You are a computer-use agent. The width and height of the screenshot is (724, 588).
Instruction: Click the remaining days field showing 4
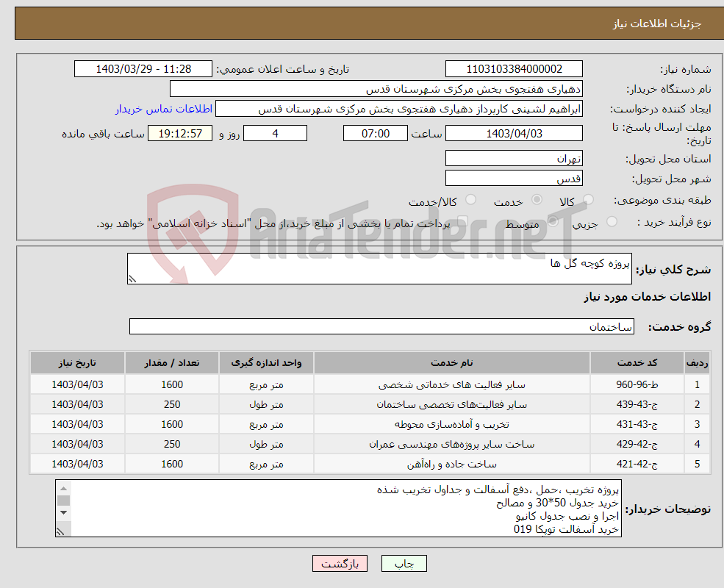pos(275,133)
